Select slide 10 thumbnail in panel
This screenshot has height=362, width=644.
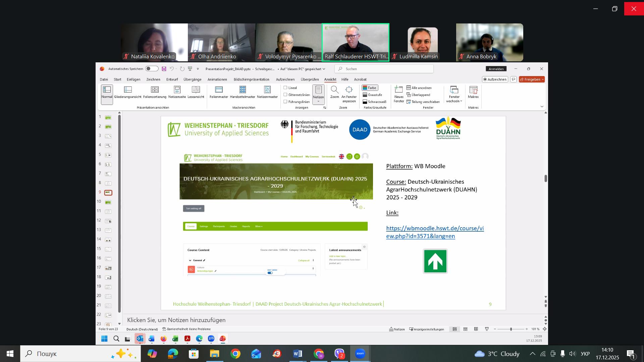108,202
